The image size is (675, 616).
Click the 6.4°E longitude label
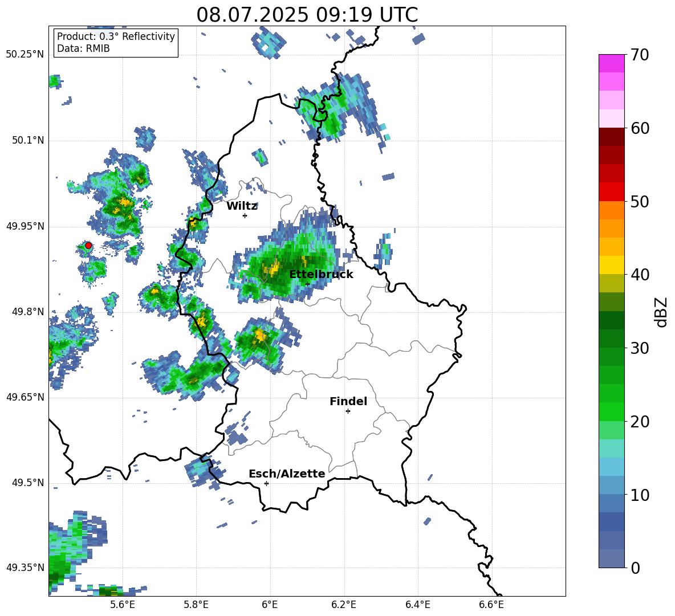[x=417, y=605]
